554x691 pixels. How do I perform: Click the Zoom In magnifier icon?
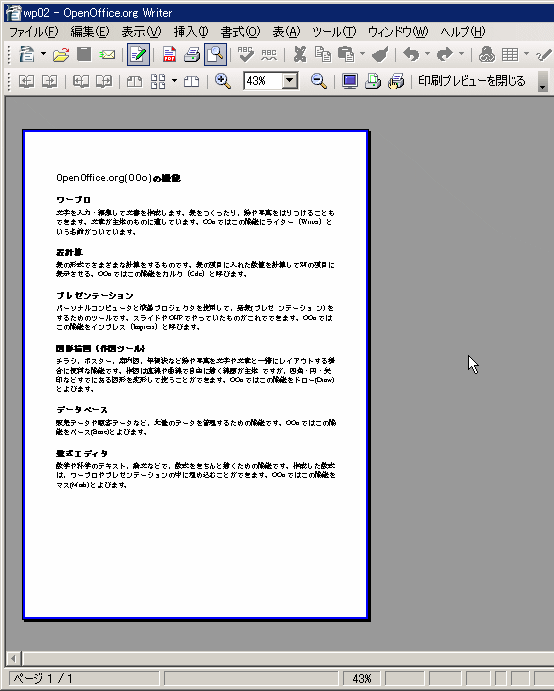[223, 81]
